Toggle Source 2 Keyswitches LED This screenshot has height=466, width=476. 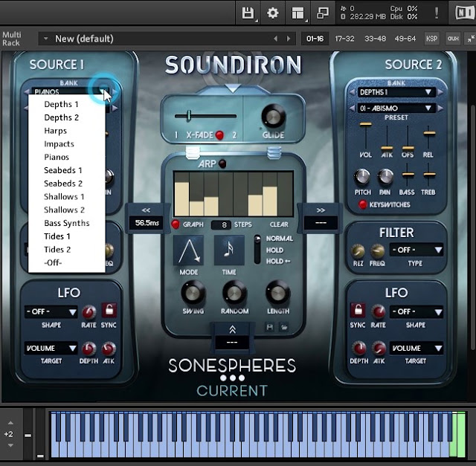coord(362,204)
